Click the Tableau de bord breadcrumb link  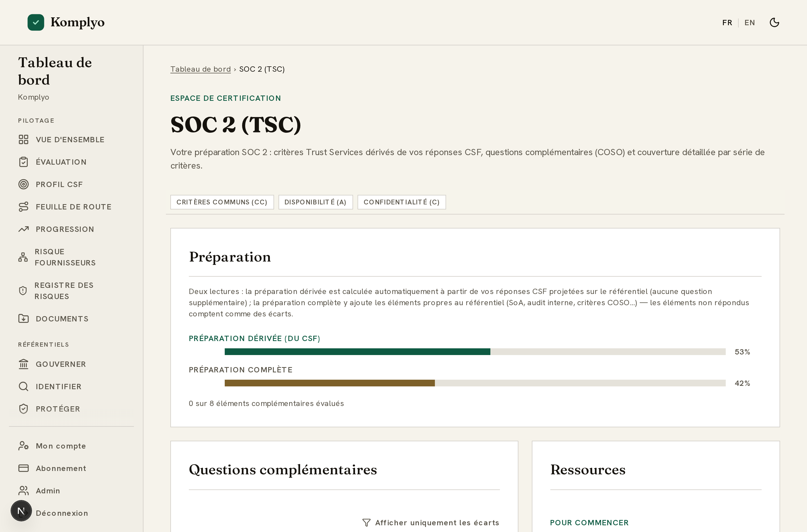(200, 69)
